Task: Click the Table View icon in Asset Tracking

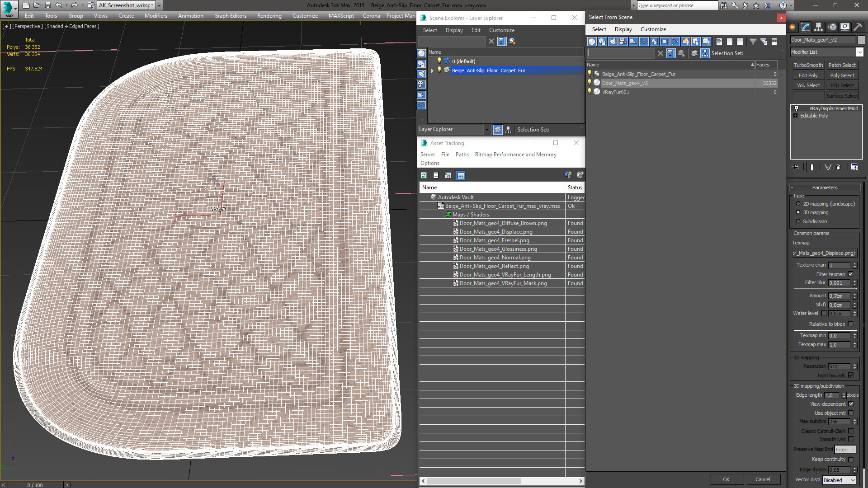Action: (460, 175)
